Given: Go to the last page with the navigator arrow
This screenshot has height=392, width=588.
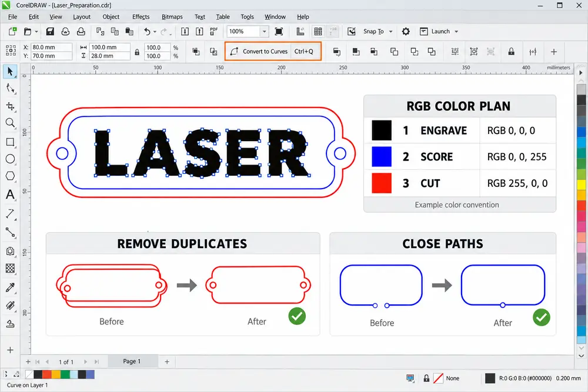Looking at the screenshot, I should pos(97,361).
